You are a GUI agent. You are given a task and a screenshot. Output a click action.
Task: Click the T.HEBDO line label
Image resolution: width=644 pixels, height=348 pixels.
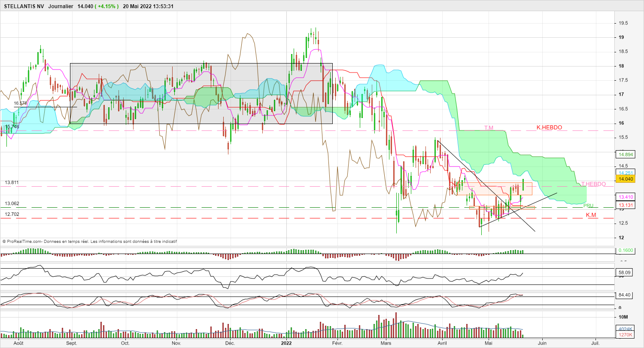(593, 184)
